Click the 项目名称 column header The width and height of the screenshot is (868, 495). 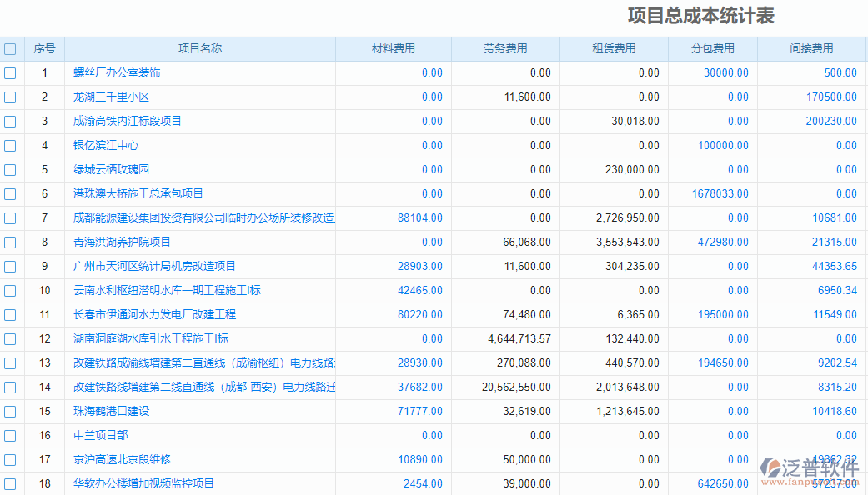pyautogui.click(x=200, y=49)
